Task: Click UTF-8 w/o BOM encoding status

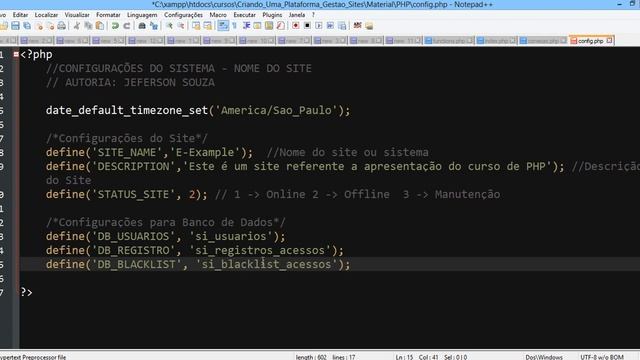Action: coord(602,357)
